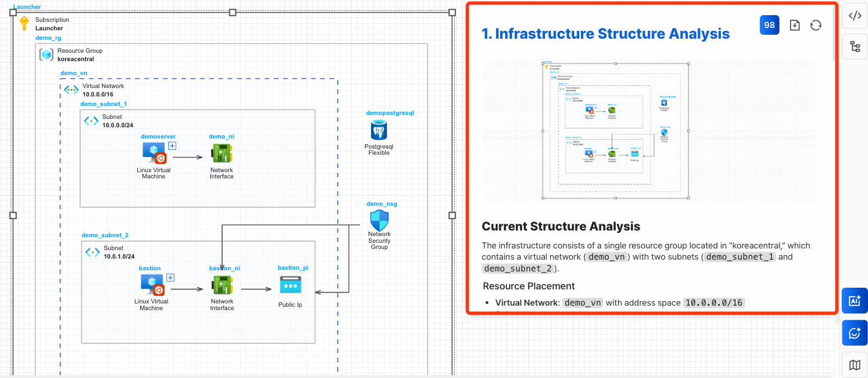Select the demo_subnet_1 subnet label

click(103, 104)
